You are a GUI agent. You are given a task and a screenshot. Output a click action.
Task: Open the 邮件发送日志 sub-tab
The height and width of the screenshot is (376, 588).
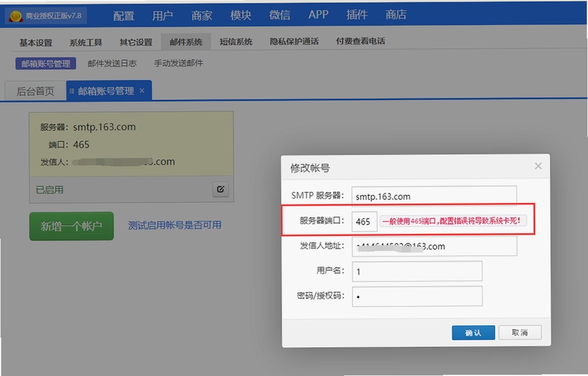point(112,63)
